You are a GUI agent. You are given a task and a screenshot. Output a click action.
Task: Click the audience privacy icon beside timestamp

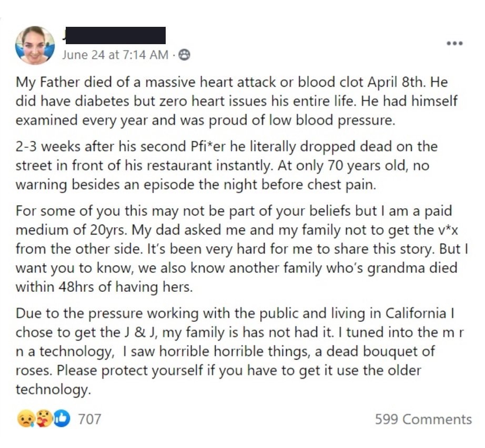[x=185, y=55]
